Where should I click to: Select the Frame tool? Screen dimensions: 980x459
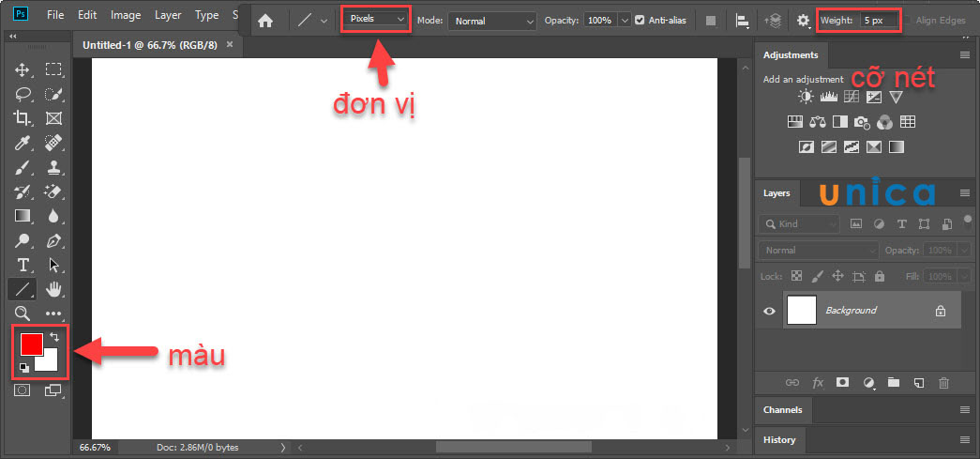coord(53,118)
